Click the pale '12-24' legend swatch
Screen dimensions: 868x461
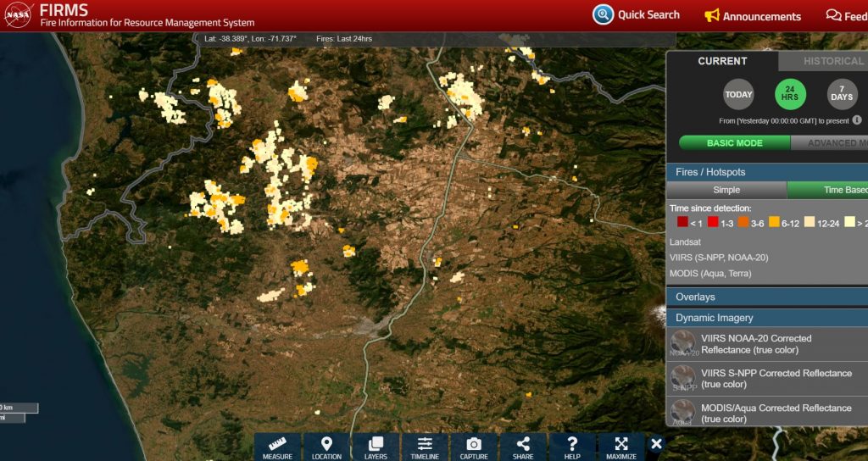[x=810, y=222]
